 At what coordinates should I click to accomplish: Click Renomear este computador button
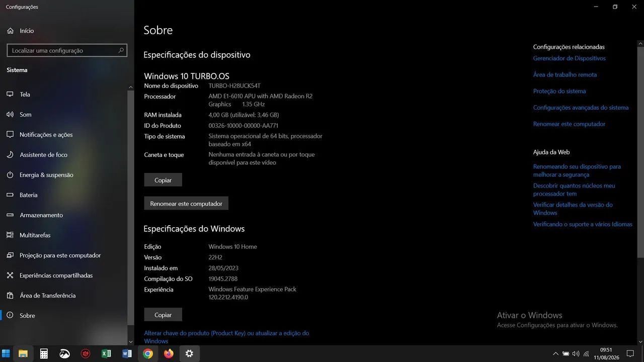pos(186,204)
